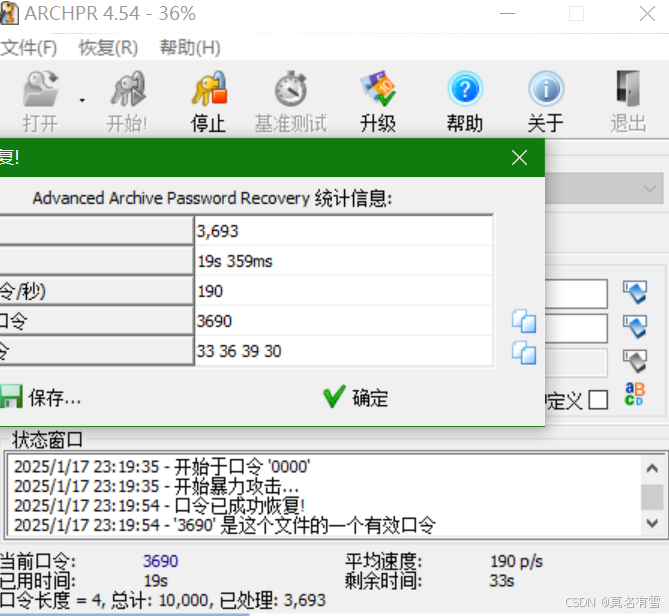
Task: Expand the grayed combo box behind the dialog
Action: [x=649, y=188]
